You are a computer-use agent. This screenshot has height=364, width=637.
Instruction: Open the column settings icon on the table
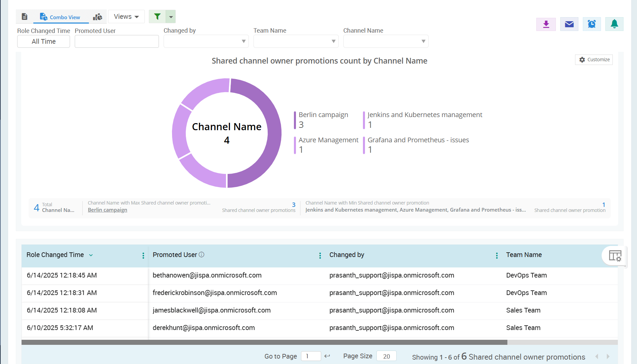click(x=615, y=256)
